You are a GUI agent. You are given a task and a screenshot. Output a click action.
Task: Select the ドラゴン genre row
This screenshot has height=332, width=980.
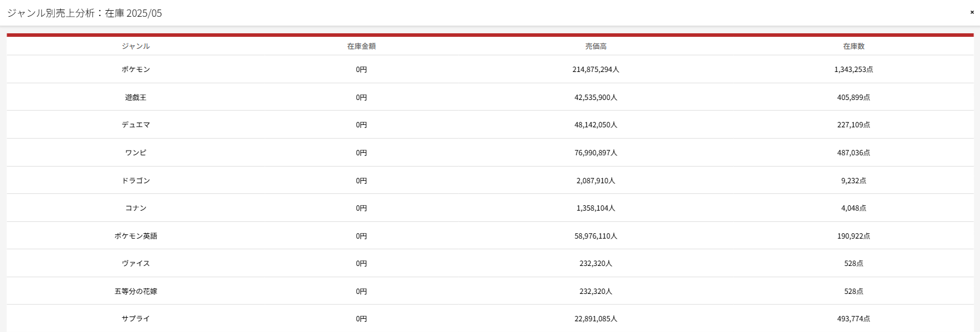point(490,180)
